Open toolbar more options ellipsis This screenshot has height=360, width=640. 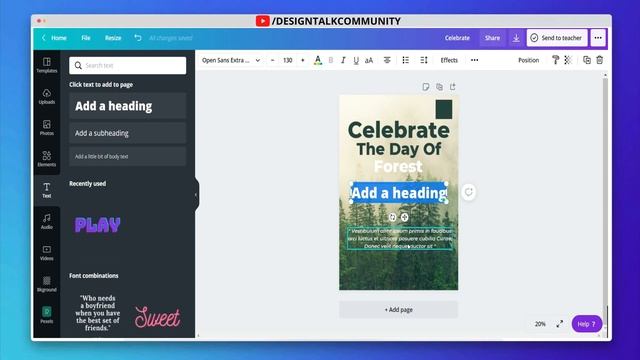click(x=474, y=60)
